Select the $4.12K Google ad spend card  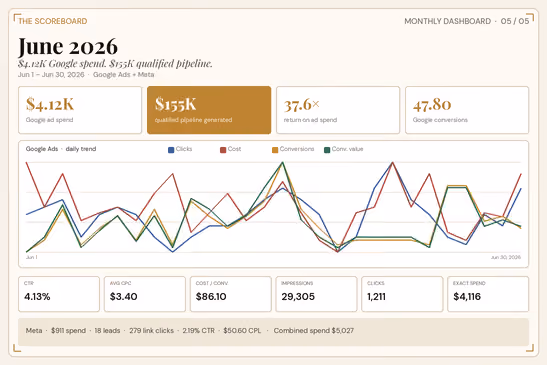pyautogui.click(x=80, y=110)
